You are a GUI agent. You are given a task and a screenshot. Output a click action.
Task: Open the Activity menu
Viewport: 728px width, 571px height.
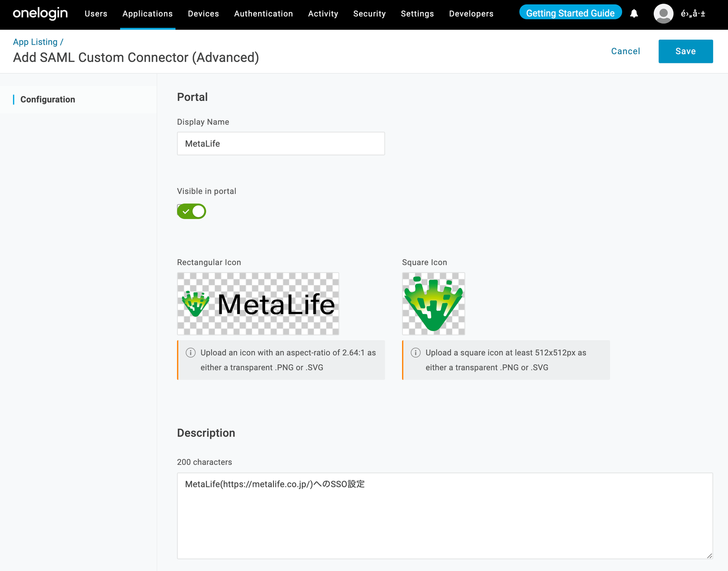tap(323, 13)
